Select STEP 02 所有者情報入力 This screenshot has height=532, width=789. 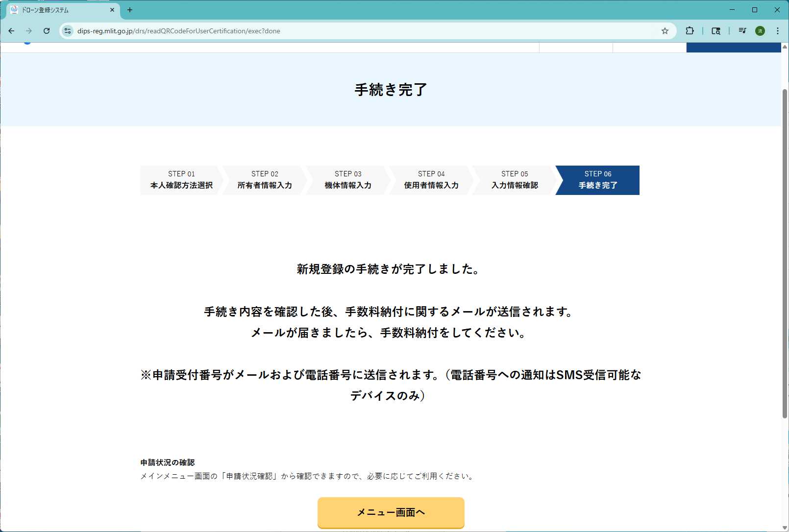(x=265, y=180)
